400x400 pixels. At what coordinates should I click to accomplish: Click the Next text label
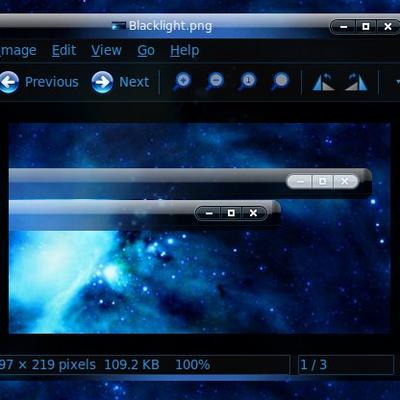point(134,82)
